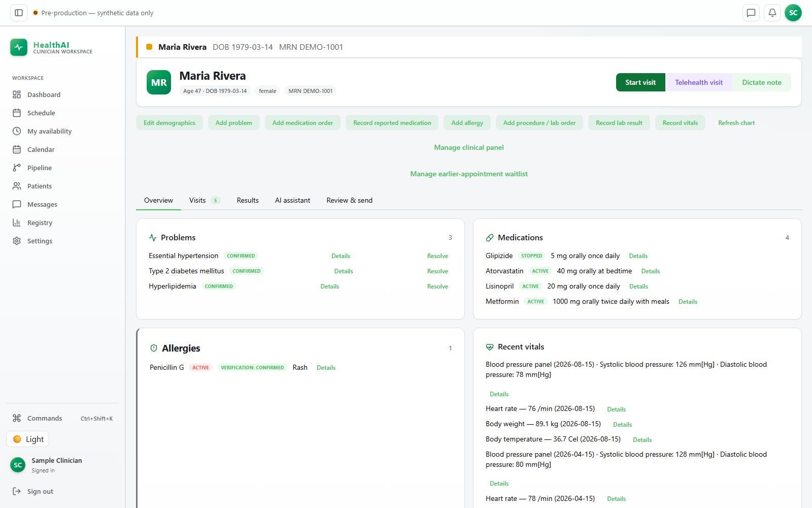The width and height of the screenshot is (812, 508).
Task: Click Refresh chart
Action: 736,123
